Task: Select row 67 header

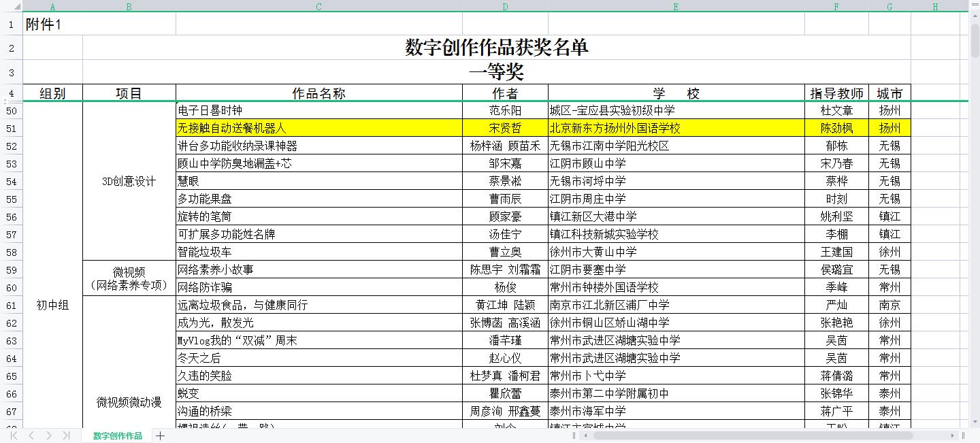Action: coord(12,411)
